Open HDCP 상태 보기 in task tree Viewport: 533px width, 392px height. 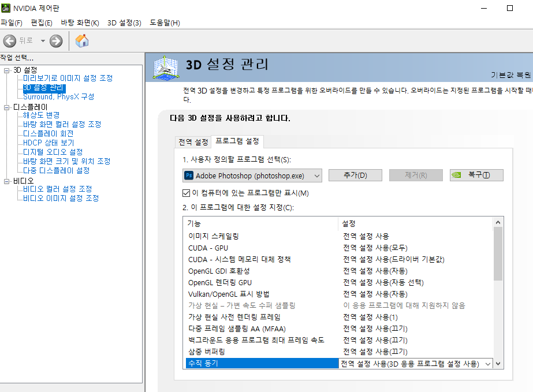49,143
